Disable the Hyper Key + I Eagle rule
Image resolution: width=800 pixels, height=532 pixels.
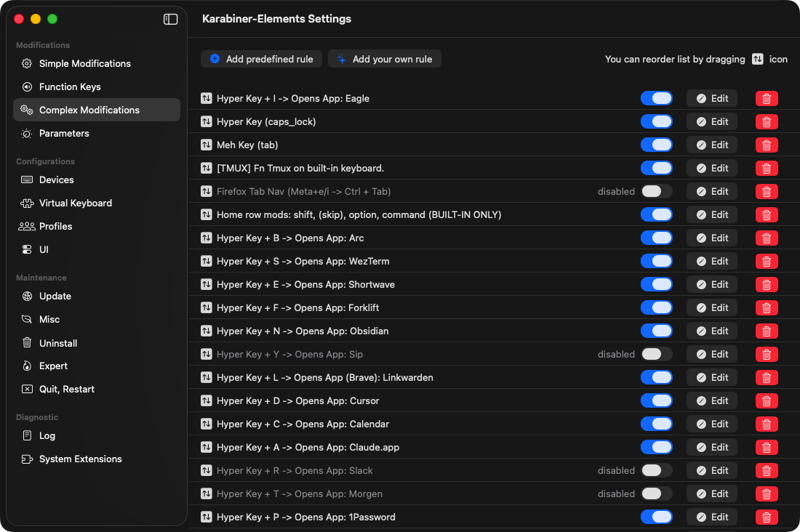click(x=657, y=98)
